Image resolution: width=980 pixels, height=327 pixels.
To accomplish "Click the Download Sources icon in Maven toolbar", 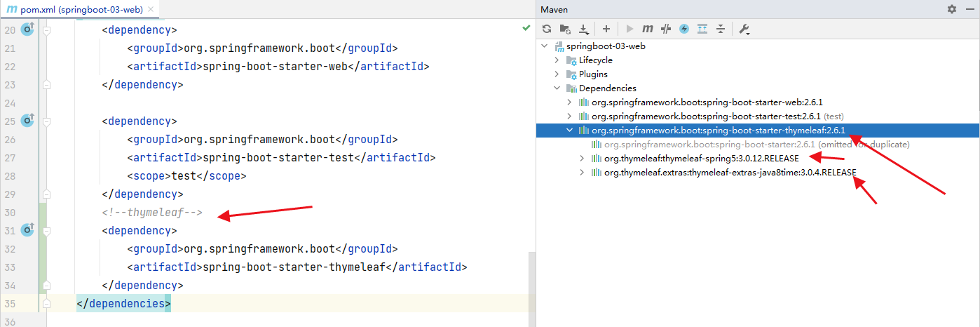I will (583, 29).
